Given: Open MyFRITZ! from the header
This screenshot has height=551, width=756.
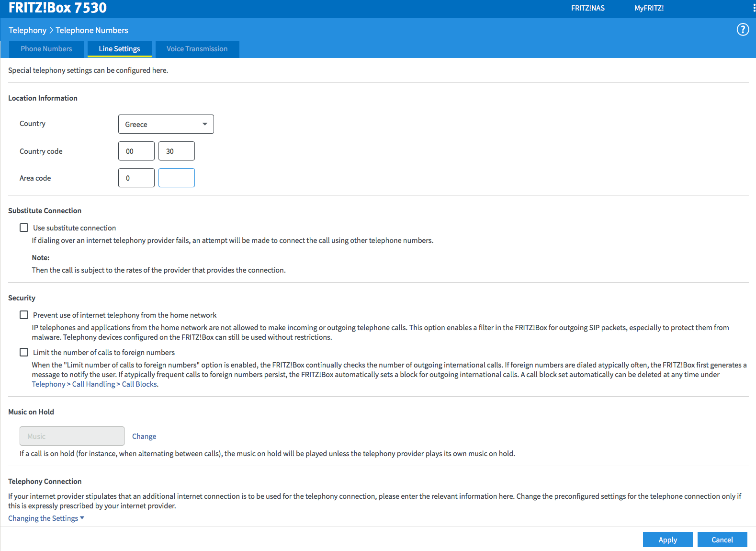Looking at the screenshot, I should tap(649, 8).
